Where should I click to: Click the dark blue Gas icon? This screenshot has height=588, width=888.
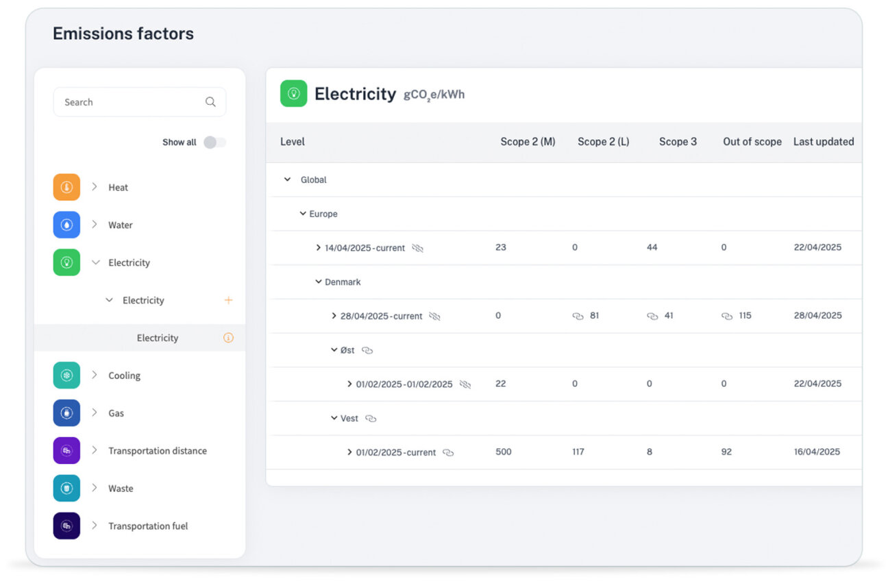tap(66, 413)
